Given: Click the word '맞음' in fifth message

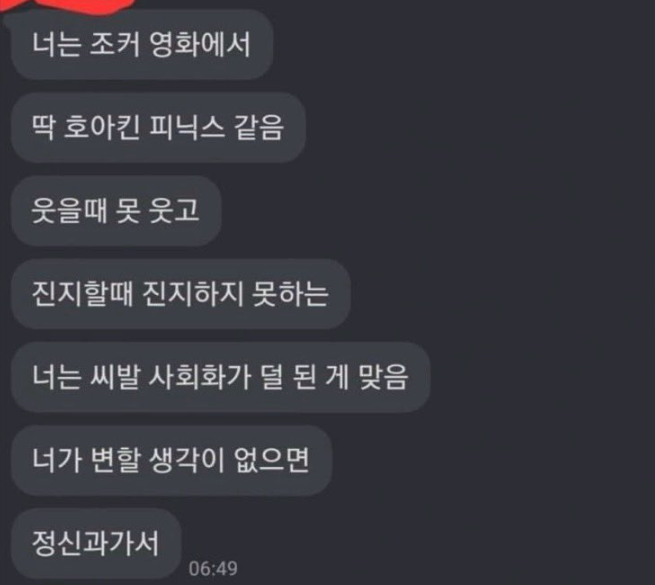Looking at the screenshot, I should 383,377.
